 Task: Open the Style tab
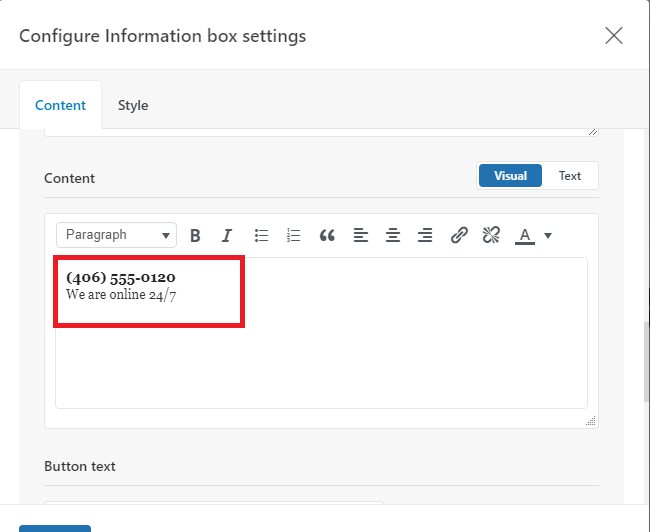coord(133,105)
